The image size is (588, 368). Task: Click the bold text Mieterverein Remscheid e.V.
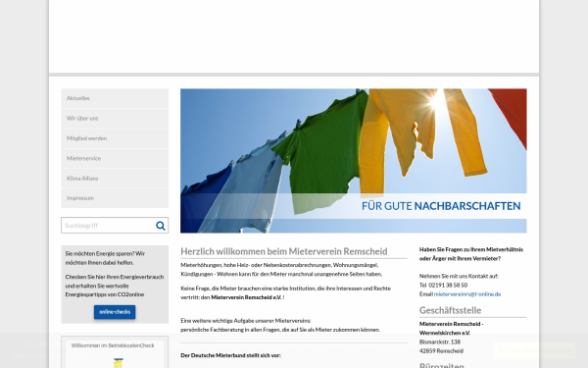click(x=246, y=297)
